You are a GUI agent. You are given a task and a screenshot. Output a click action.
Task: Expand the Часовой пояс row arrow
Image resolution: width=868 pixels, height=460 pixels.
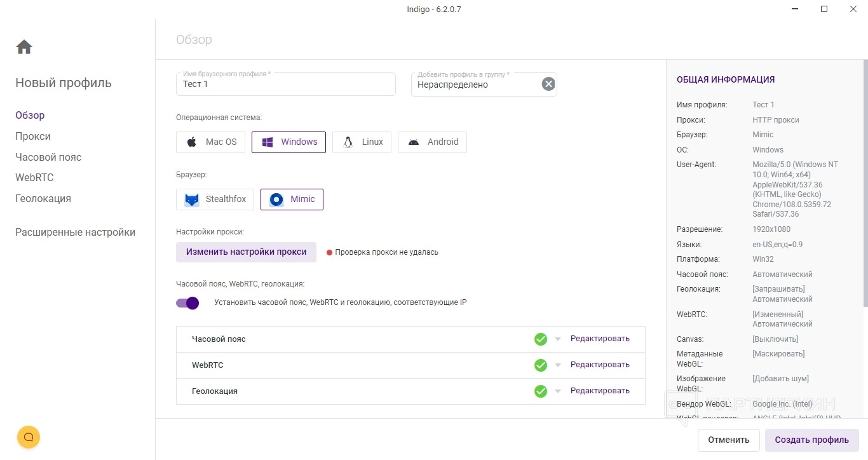point(558,339)
